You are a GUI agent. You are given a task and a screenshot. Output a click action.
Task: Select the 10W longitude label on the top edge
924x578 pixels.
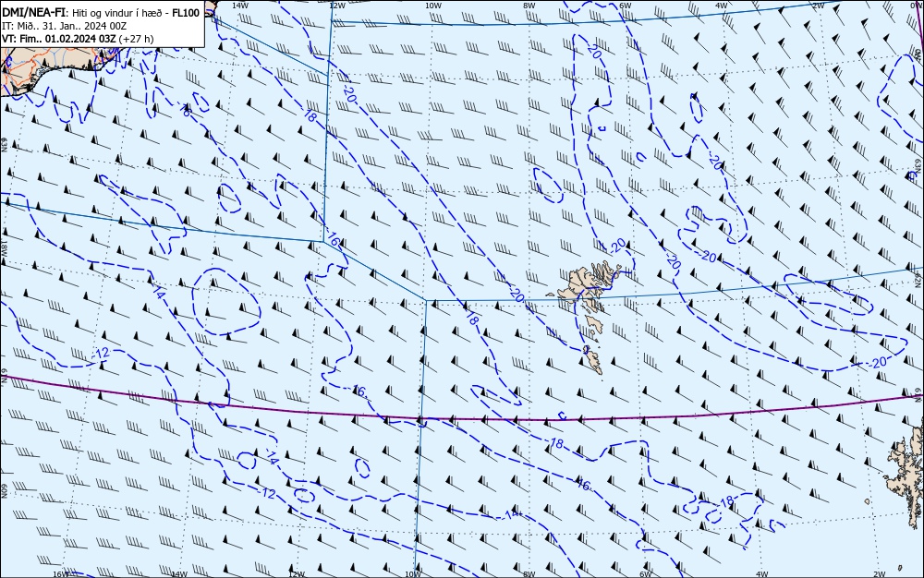point(433,6)
